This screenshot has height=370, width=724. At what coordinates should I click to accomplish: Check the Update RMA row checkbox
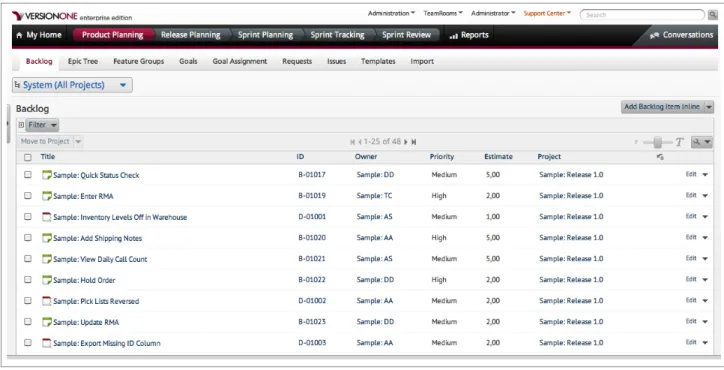(28, 321)
